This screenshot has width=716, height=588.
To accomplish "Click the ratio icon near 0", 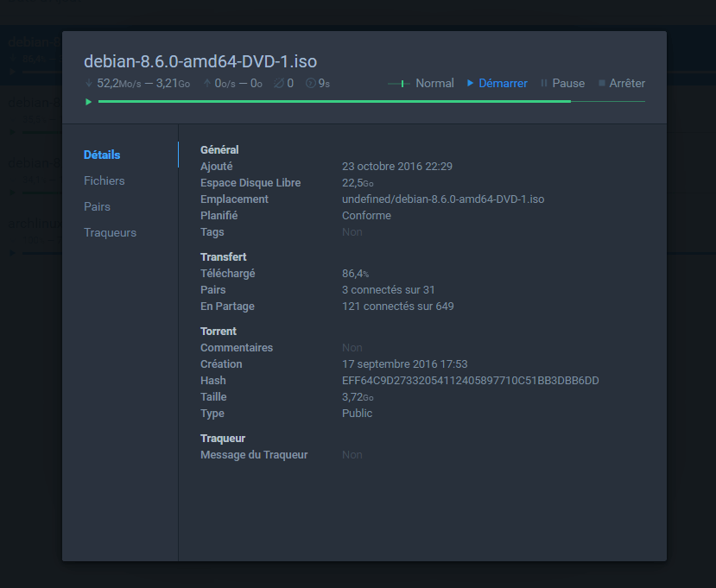I will tap(279, 83).
